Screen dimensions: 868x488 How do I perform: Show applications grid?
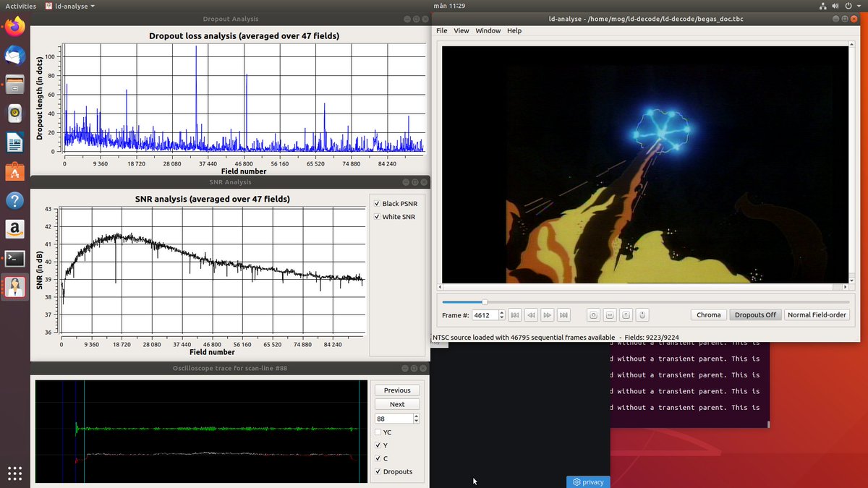coord(15,474)
